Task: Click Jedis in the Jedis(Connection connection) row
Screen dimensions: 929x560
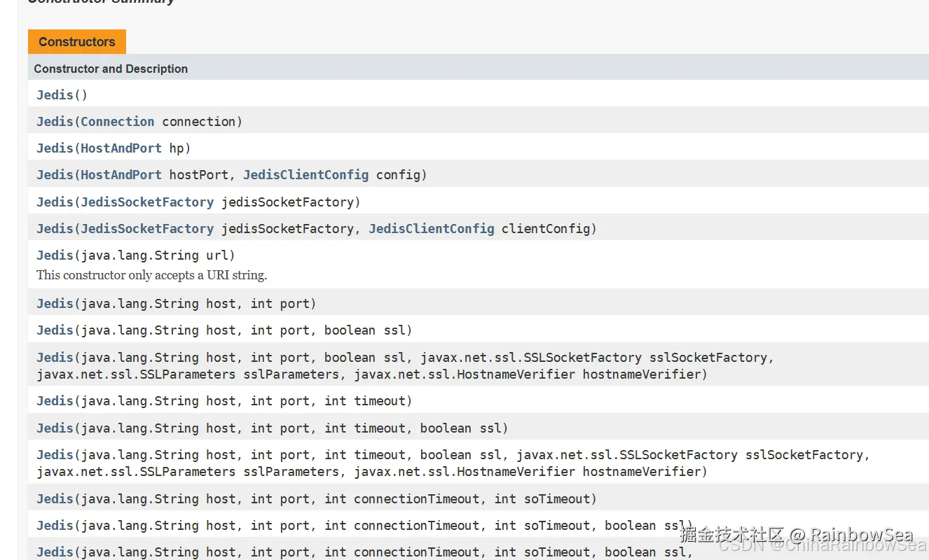Action: tap(55, 121)
